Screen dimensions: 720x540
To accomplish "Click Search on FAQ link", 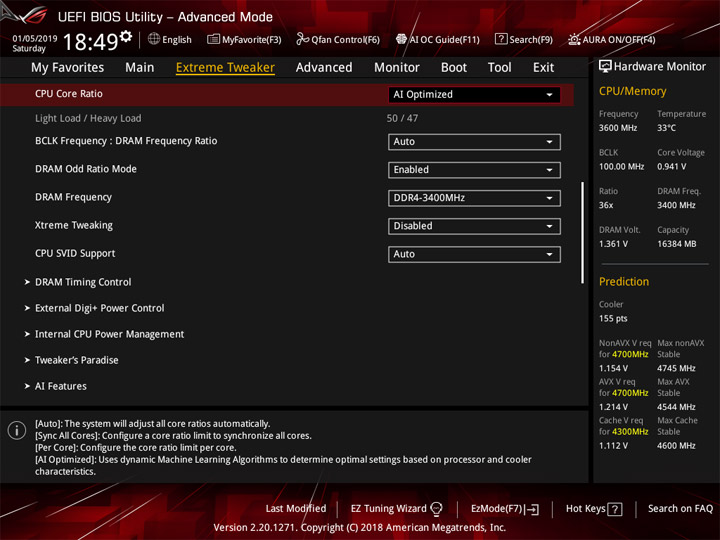I will point(680,509).
